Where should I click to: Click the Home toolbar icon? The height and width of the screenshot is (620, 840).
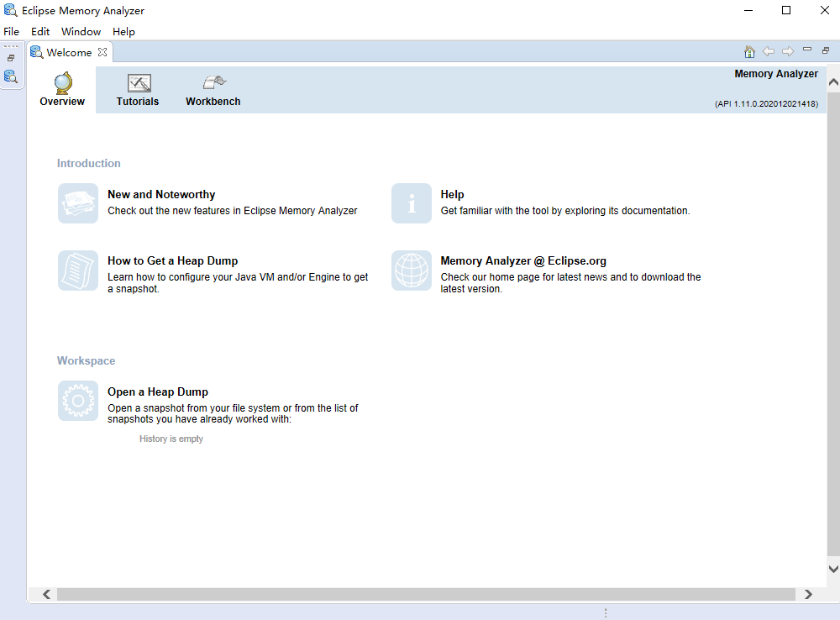[749, 51]
